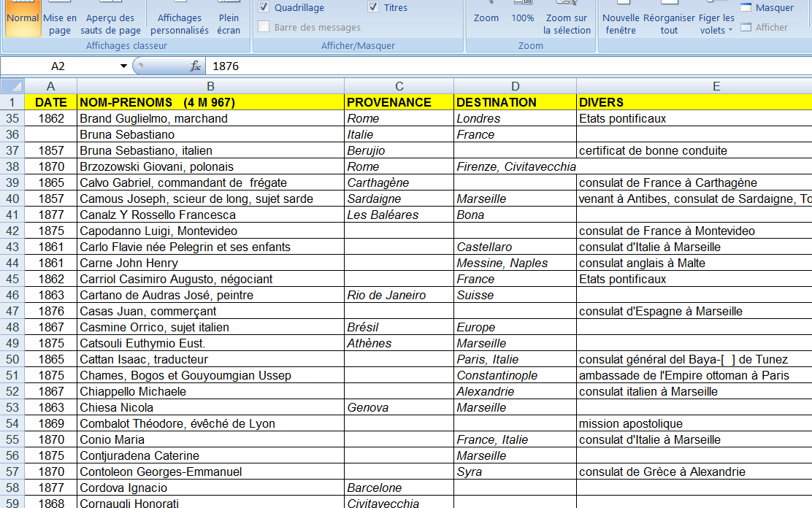Viewport: 812px width, 508px height.
Task: Switch to Normal view mode
Action: (x=23, y=18)
